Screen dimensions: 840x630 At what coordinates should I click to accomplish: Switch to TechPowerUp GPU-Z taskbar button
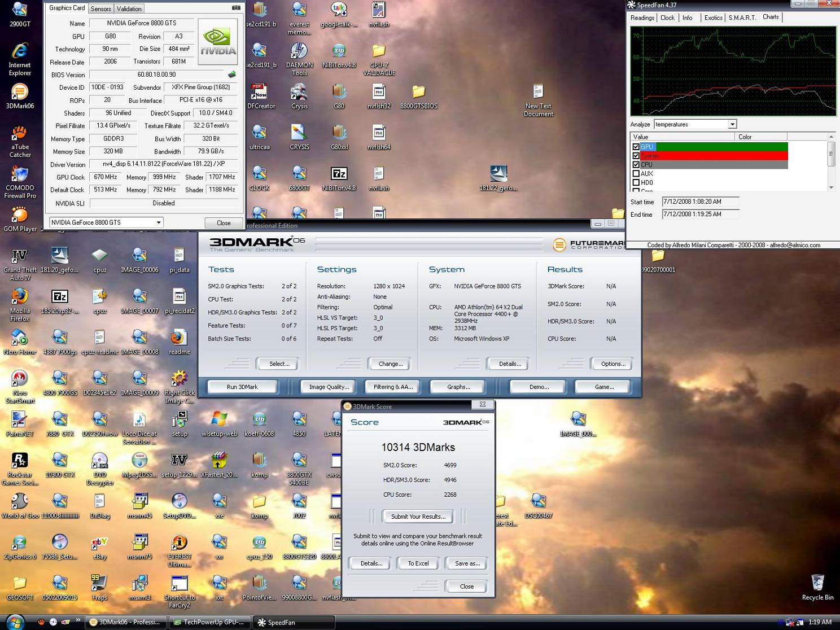(209, 622)
